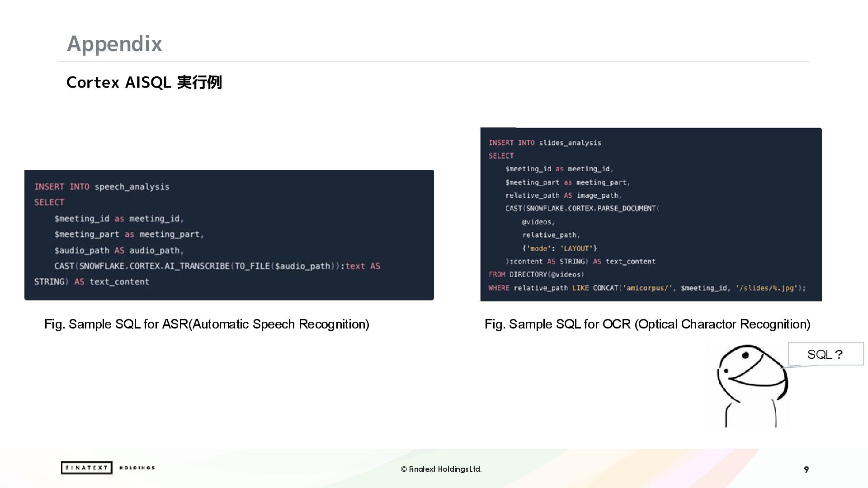Viewport: 868px width, 488px height.
Task: Click 'relative_path,' argument line in the OCR code
Action: click(551, 235)
